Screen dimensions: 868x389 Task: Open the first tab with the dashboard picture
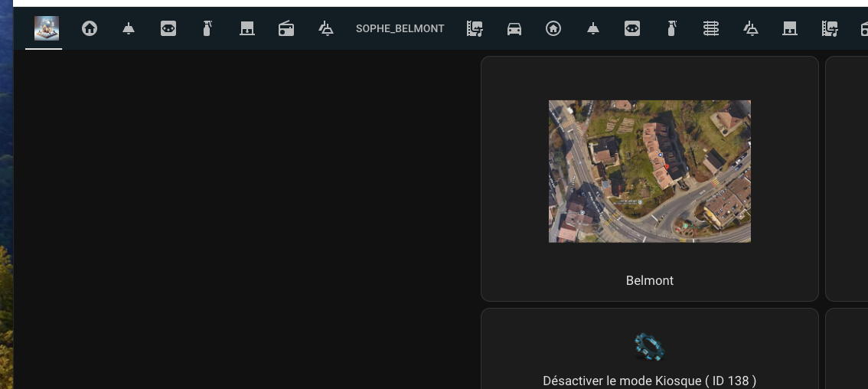pos(47,28)
